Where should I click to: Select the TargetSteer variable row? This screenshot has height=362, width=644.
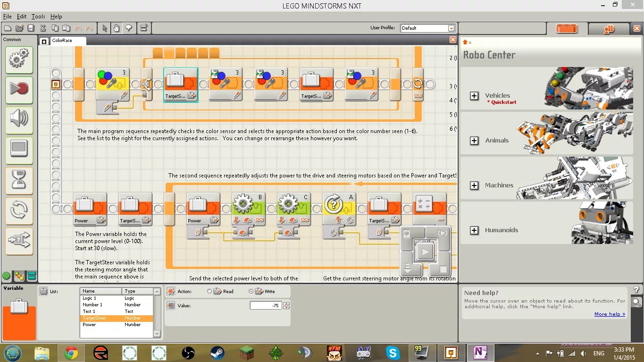click(117, 318)
